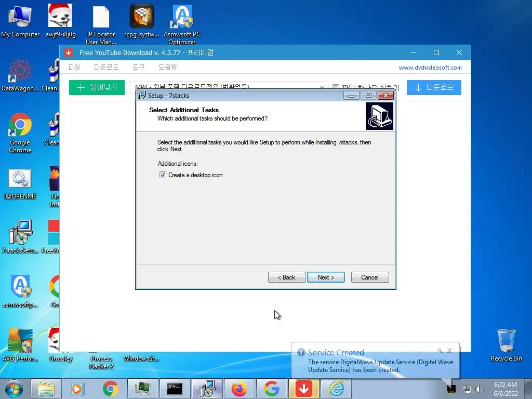Open asmwsoftp desktop installer icon
This screenshot has height=399, width=532.
(20, 291)
